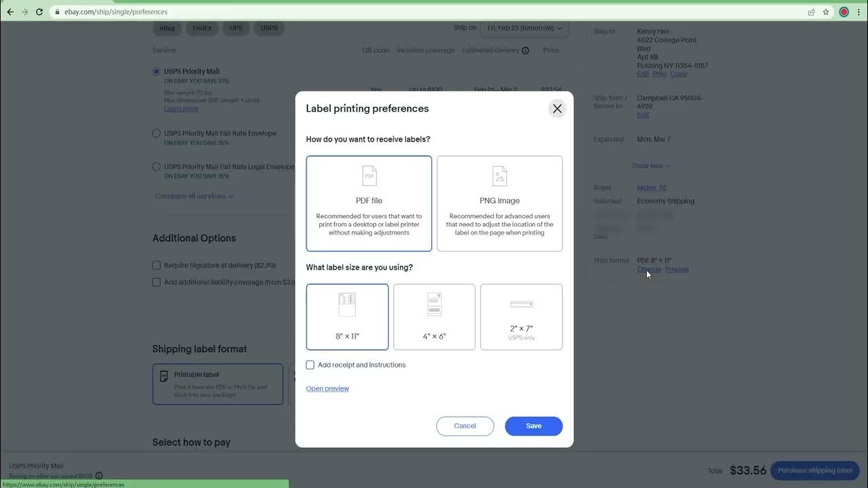Select the PNG image label format card
The image size is (868, 488).
(500, 203)
